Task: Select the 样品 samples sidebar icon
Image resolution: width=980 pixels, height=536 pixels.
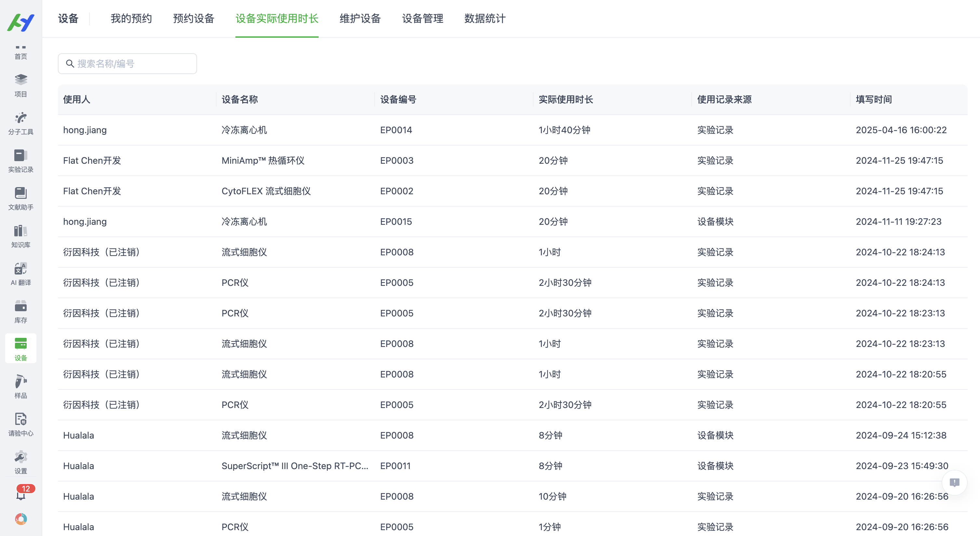Action: 21,386
